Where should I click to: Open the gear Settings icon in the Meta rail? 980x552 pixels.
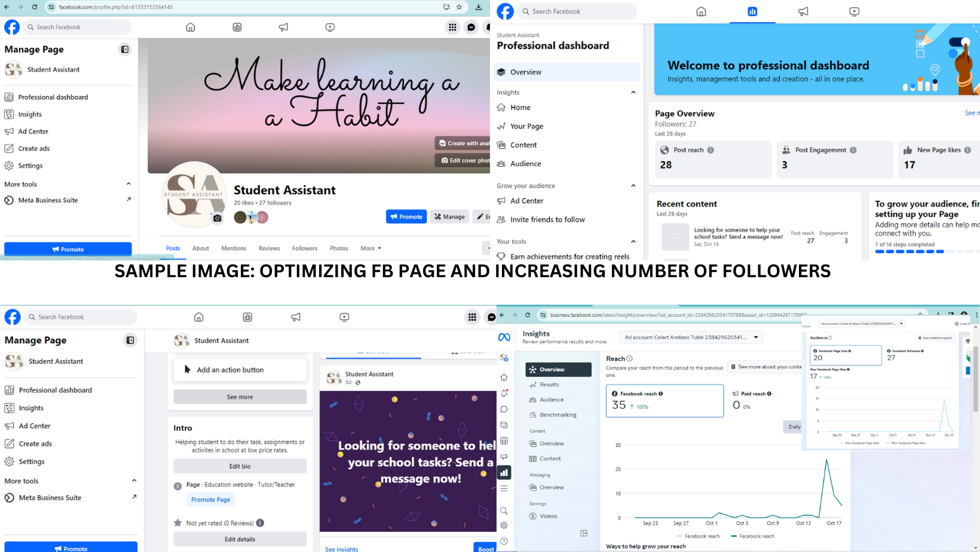click(504, 526)
